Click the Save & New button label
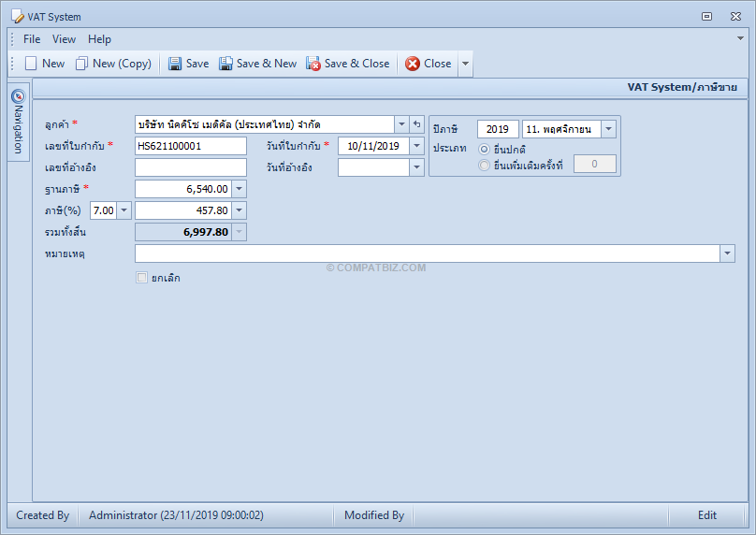Image resolution: width=756 pixels, height=535 pixels. (x=267, y=64)
